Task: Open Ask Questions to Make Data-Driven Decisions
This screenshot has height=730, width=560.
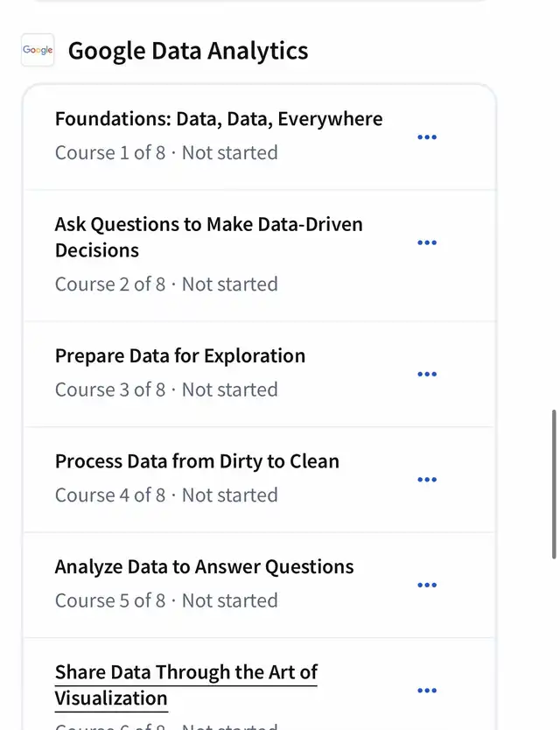Action: pos(208,237)
